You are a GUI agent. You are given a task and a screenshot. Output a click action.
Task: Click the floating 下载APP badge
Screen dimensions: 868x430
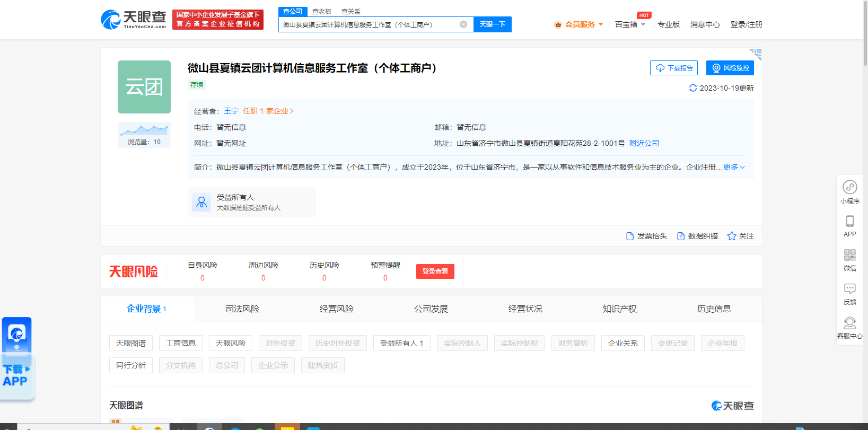point(17,358)
